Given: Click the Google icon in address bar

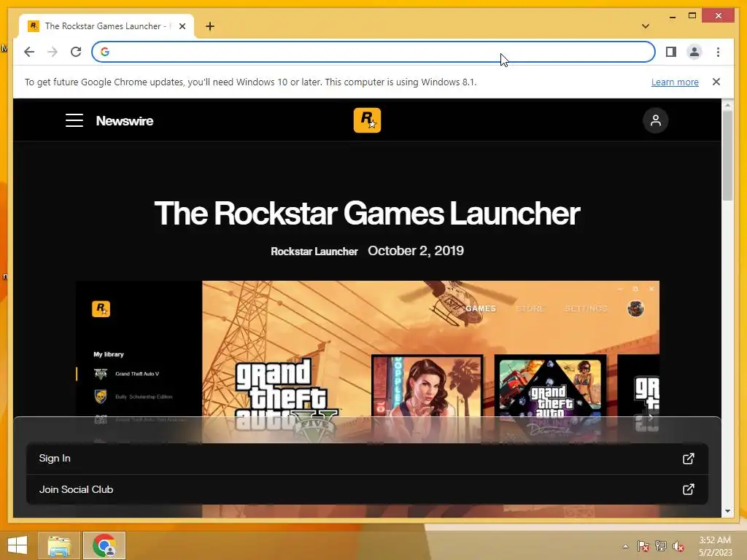Looking at the screenshot, I should click(x=105, y=52).
